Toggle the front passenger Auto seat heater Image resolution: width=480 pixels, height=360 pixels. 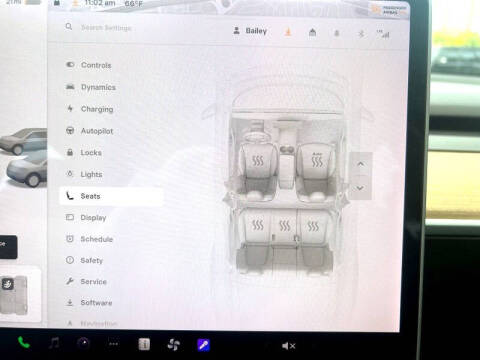coord(317,160)
